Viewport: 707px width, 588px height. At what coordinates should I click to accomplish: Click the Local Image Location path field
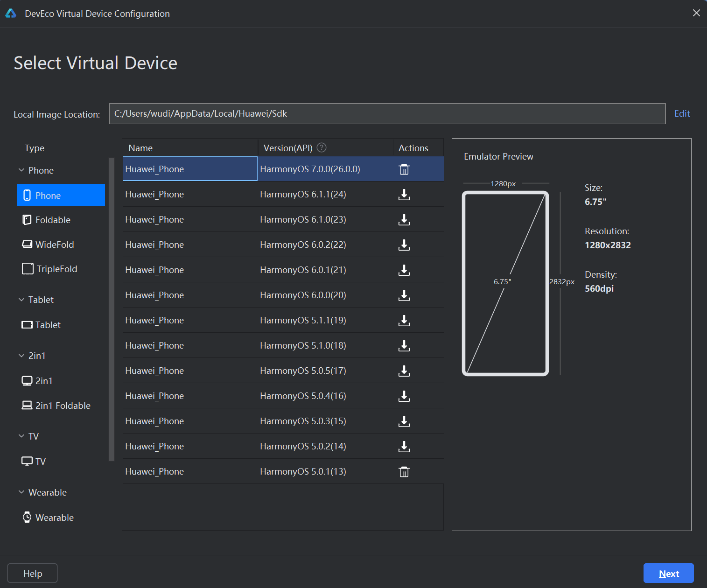pos(387,114)
